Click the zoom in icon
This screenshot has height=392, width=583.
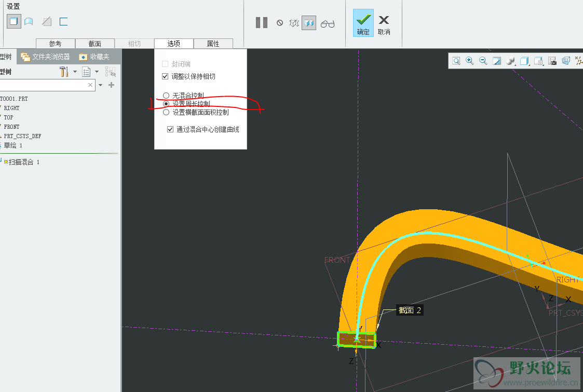point(470,61)
